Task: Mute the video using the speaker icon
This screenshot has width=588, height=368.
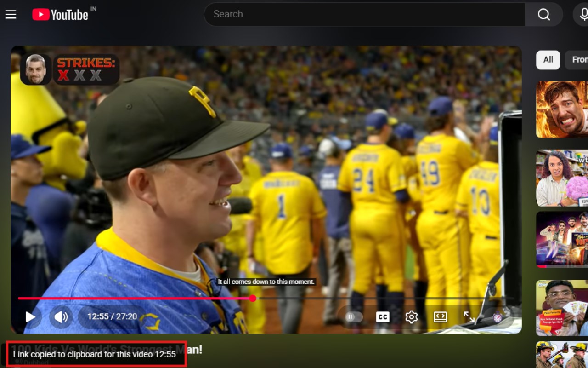Action: coord(61,317)
